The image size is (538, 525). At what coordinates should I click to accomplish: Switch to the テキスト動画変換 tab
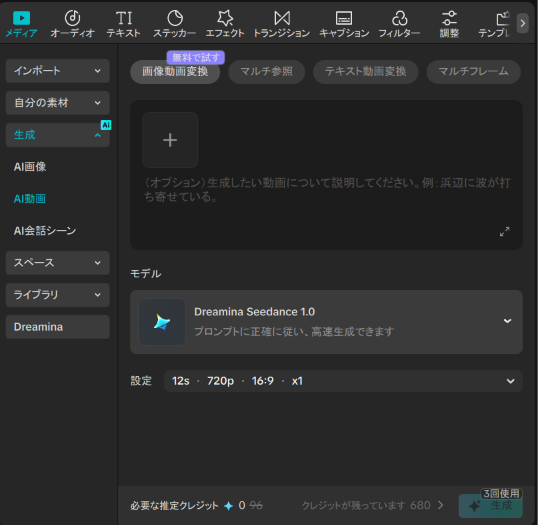click(x=365, y=72)
